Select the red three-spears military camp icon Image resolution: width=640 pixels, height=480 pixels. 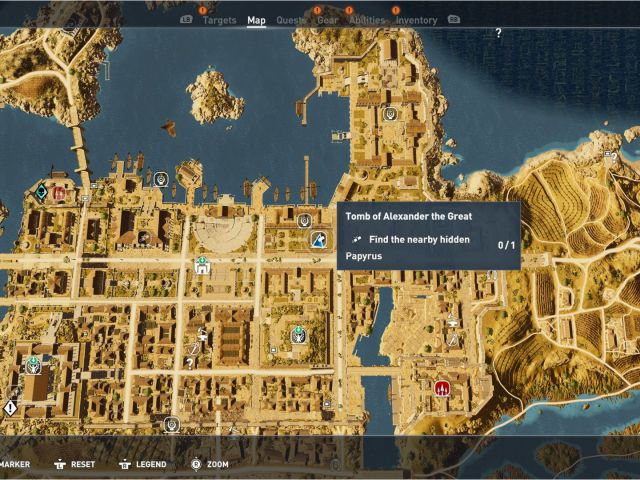point(442,388)
